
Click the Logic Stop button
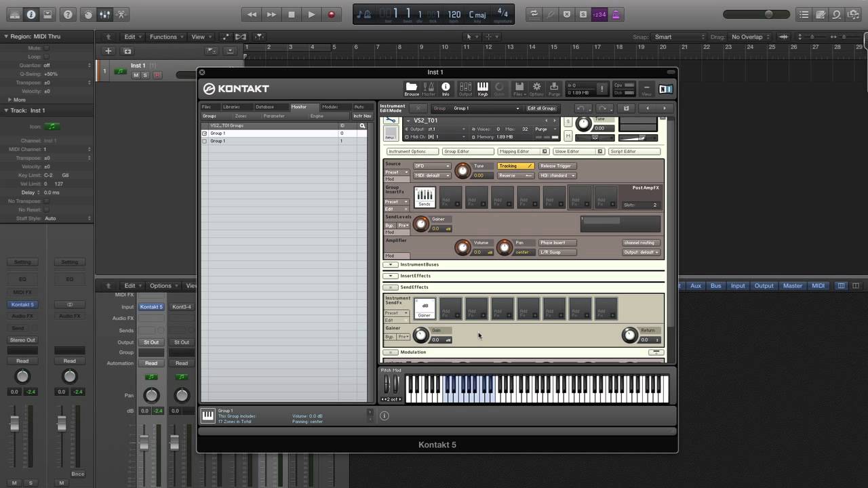coord(292,14)
